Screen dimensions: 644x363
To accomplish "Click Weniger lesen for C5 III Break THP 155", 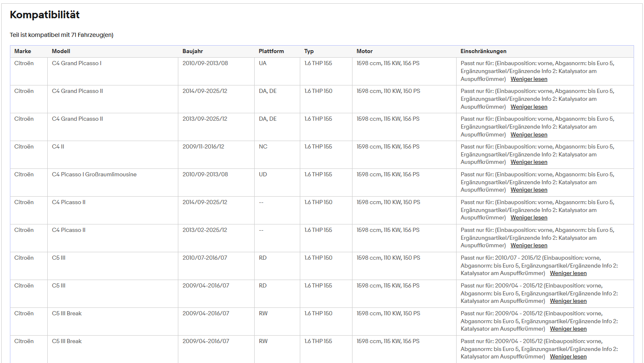I will (x=568, y=357).
